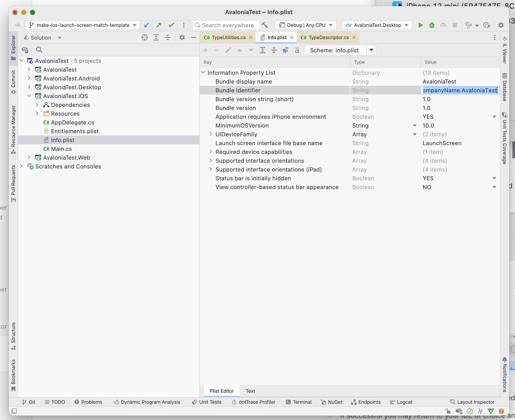
Task: Click the Git push arrow icon
Action: [159, 25]
